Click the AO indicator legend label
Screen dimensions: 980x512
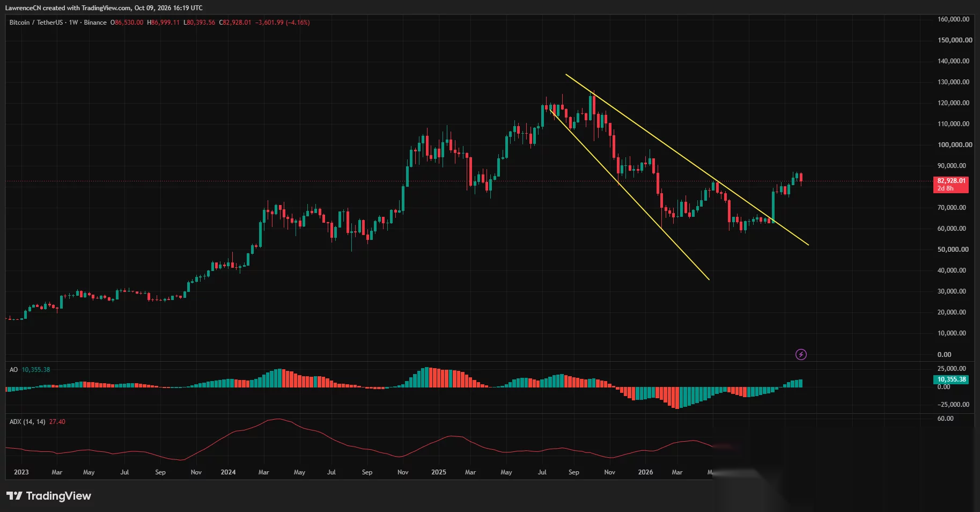[13, 370]
